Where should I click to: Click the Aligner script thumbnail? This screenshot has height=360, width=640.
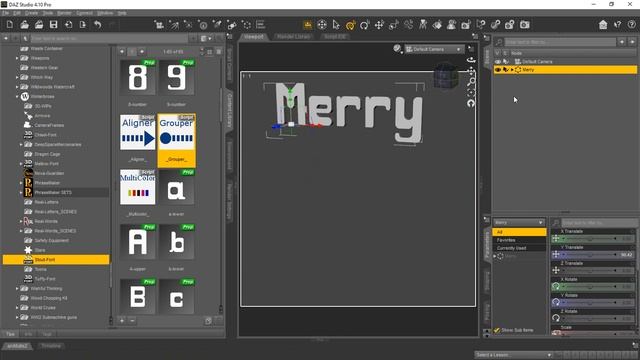[x=138, y=132]
